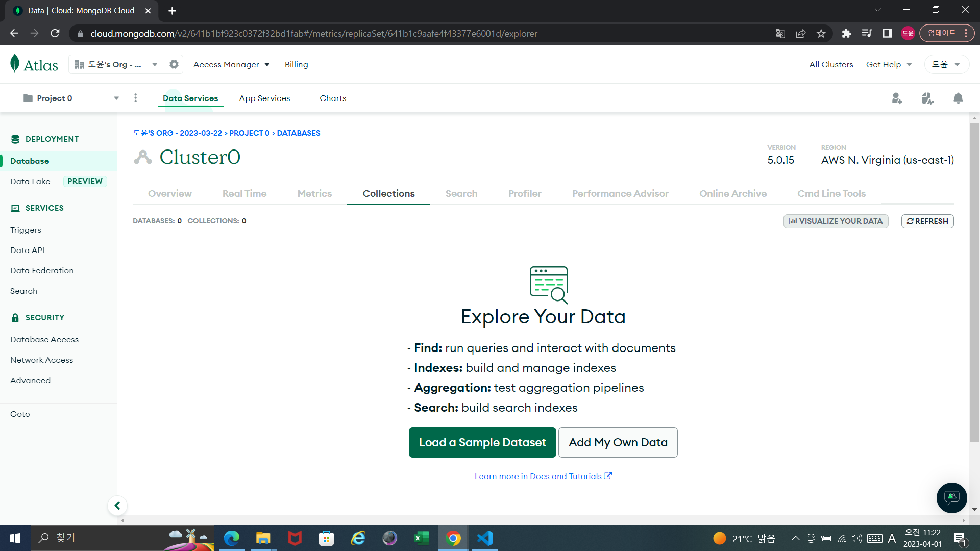Image resolution: width=980 pixels, height=551 pixels.
Task: Open the project activity feed icon
Action: [927, 98]
